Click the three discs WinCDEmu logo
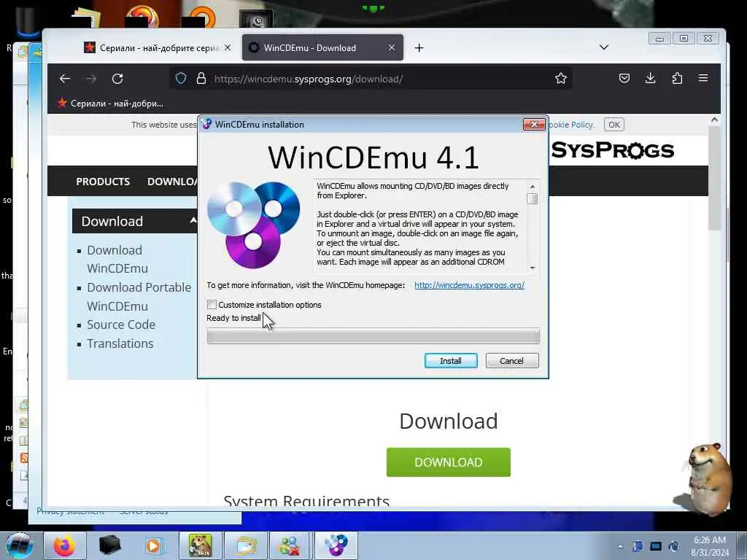This screenshot has width=747, height=560. coord(254,225)
